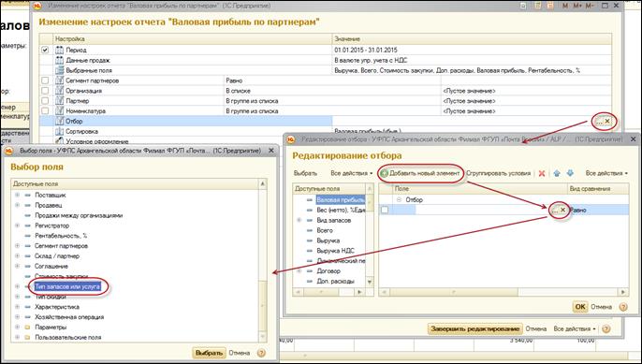Image resolution: width=642 pixels, height=364 pixels.
Task: Click Выбрать in filter dialog toolbar
Action: (x=305, y=174)
